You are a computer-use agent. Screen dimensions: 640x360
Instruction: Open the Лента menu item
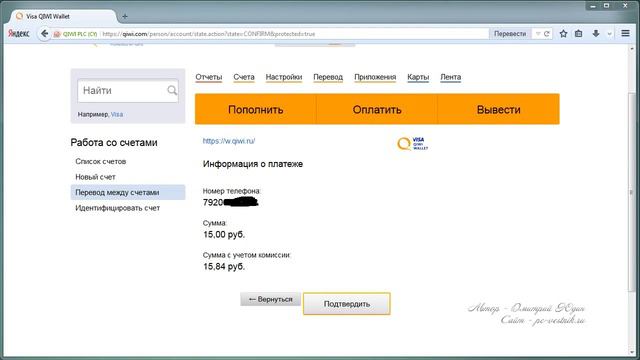[451, 77]
